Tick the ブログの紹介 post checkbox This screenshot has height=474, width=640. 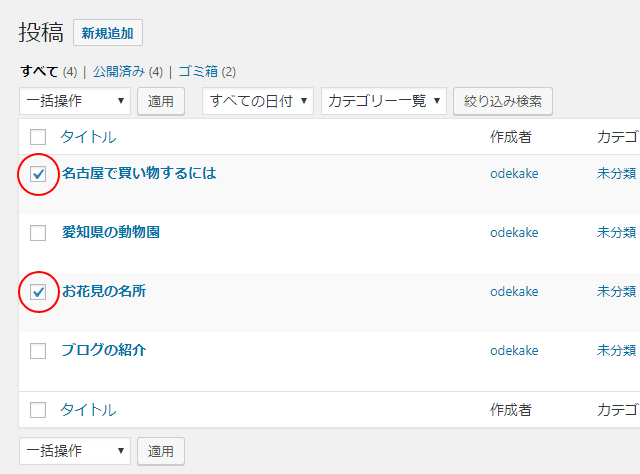[38, 351]
